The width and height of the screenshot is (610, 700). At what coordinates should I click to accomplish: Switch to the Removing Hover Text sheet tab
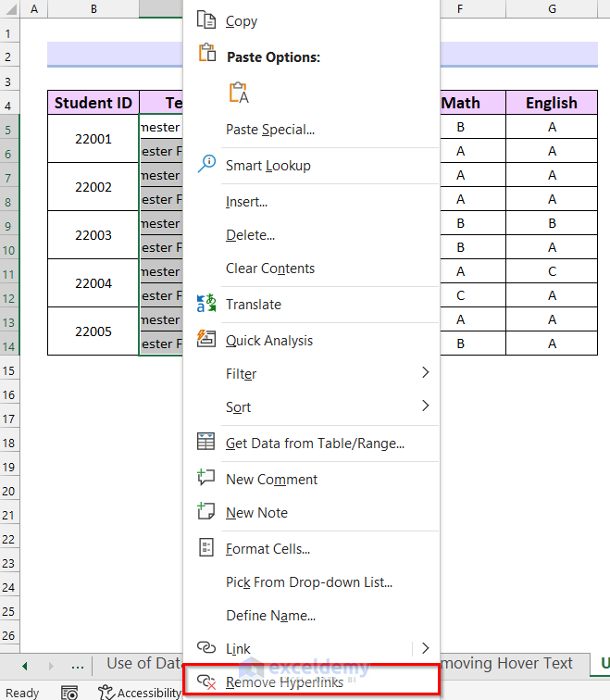505,663
